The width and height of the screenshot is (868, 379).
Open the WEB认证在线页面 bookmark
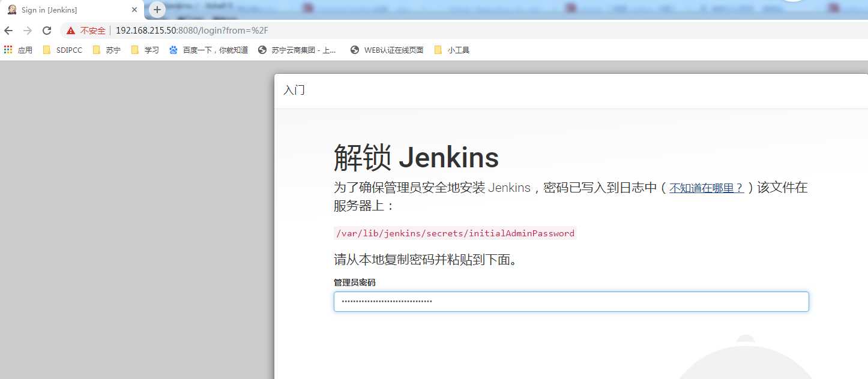387,50
